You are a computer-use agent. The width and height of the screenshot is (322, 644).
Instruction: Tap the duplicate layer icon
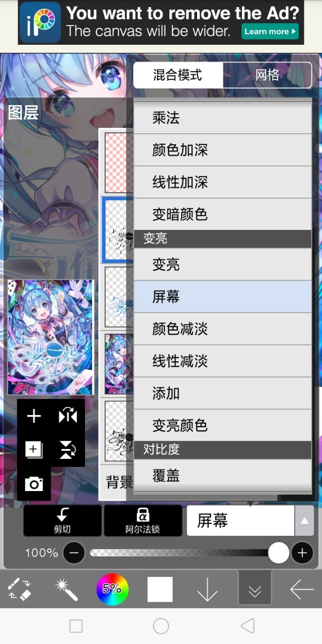[x=34, y=450]
